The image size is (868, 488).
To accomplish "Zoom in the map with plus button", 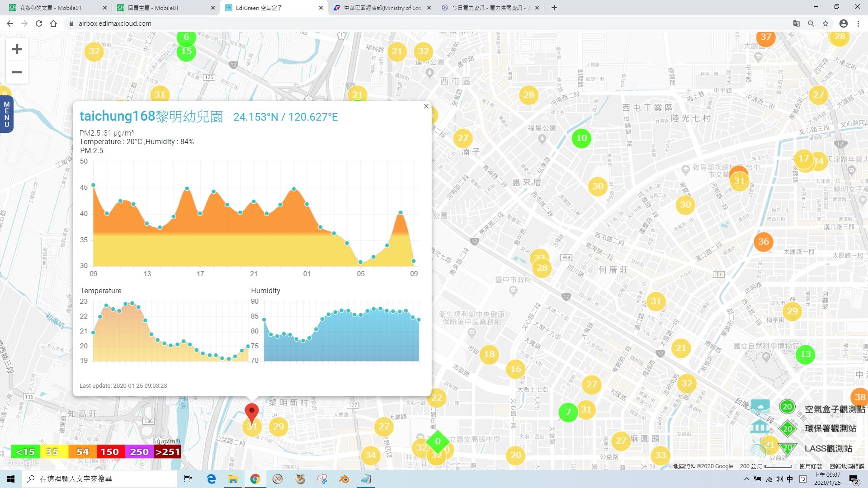I will (17, 49).
